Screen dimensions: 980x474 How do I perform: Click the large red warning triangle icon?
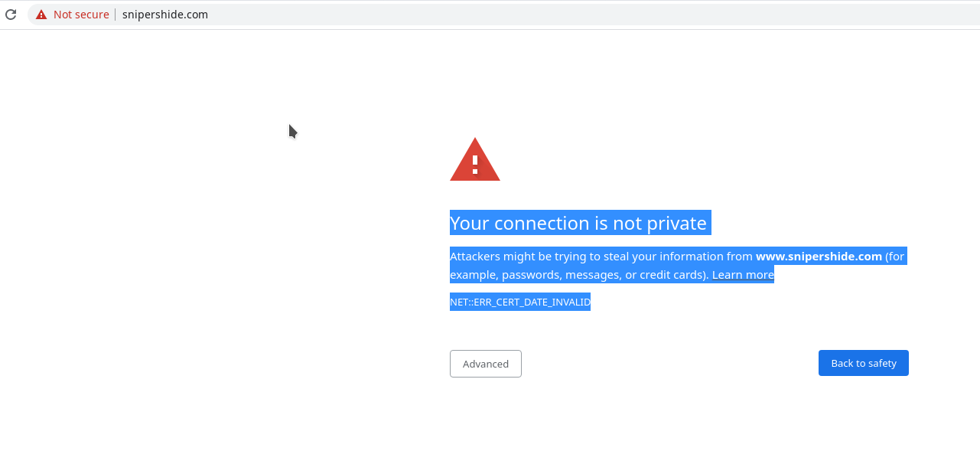click(x=475, y=159)
